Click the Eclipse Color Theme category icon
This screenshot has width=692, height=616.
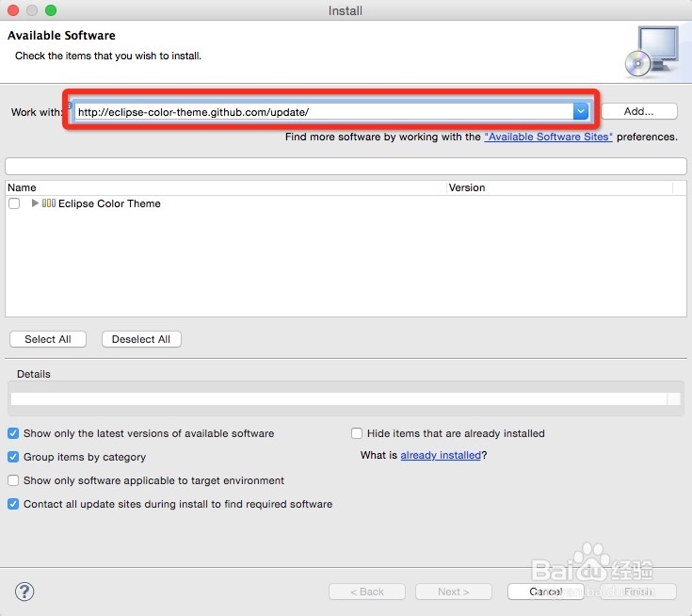[49, 203]
